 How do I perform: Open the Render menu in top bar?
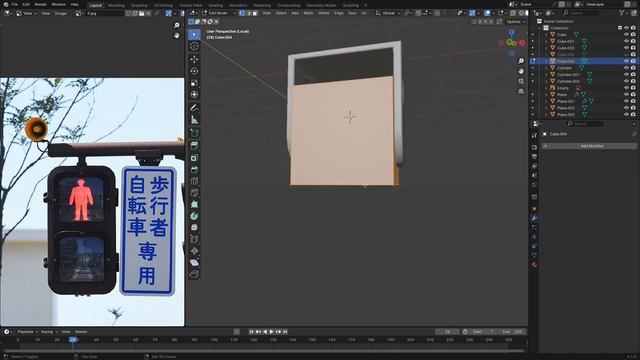pos(40,4)
